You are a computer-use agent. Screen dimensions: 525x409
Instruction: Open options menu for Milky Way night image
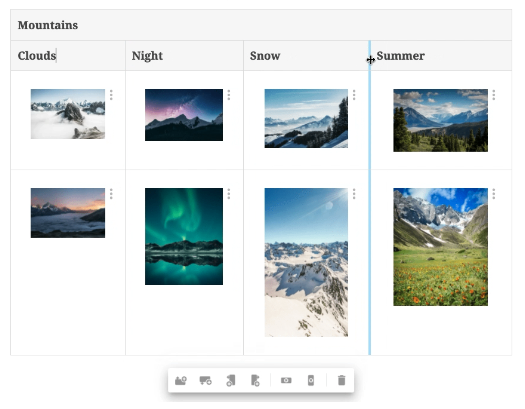(x=229, y=95)
